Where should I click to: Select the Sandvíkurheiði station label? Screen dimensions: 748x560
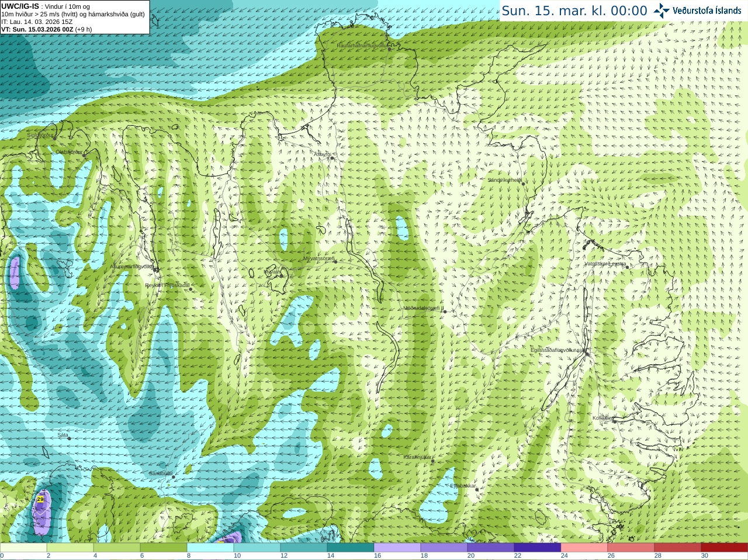point(505,180)
